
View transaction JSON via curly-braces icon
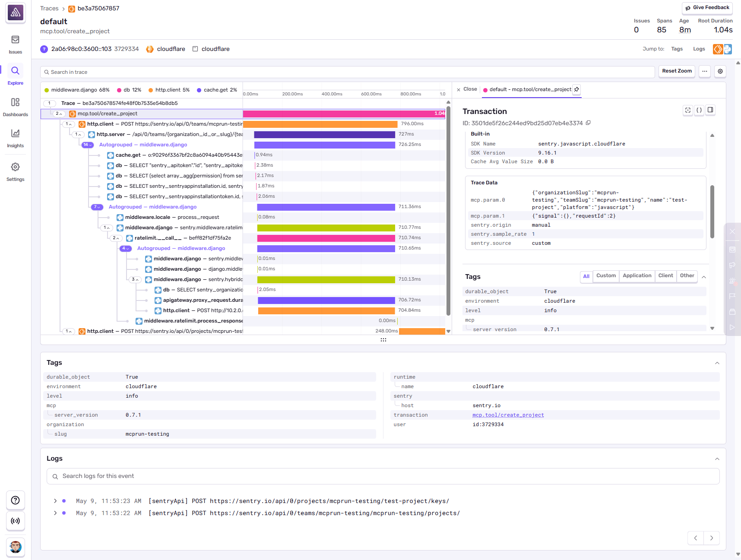point(699,110)
